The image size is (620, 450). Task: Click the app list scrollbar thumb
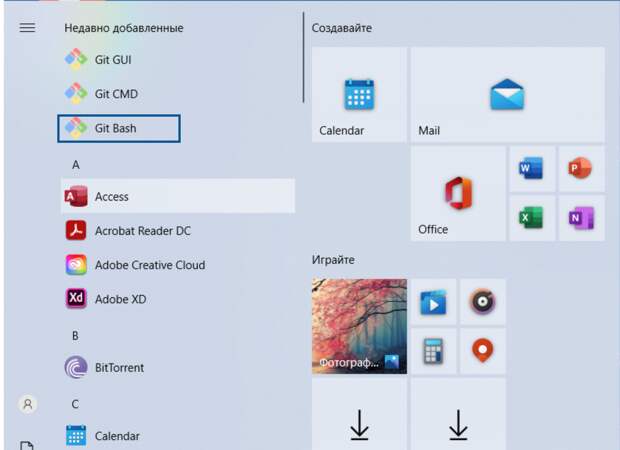pos(303,57)
